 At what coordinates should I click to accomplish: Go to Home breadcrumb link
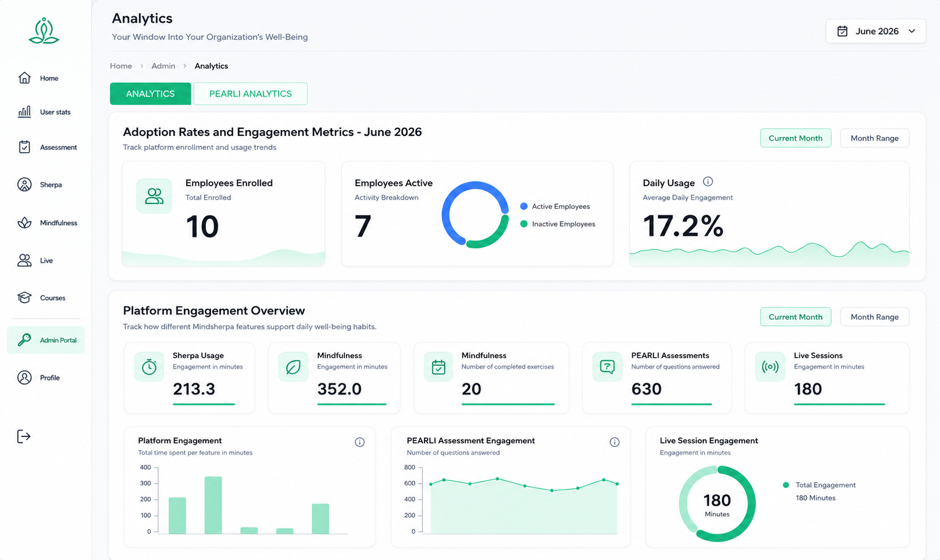[121, 66]
